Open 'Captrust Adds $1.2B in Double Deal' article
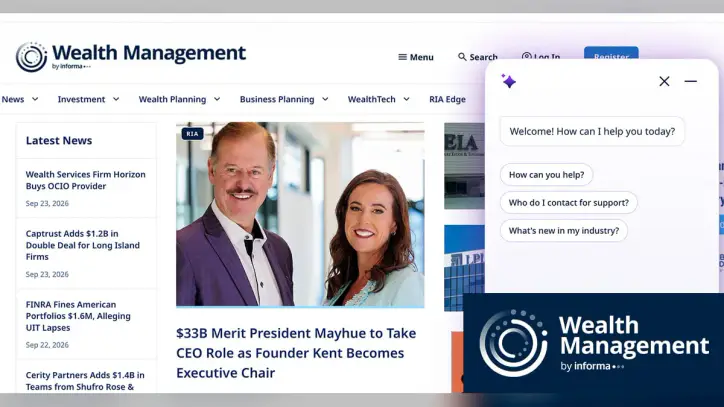This screenshot has width=724, height=407. (83, 245)
